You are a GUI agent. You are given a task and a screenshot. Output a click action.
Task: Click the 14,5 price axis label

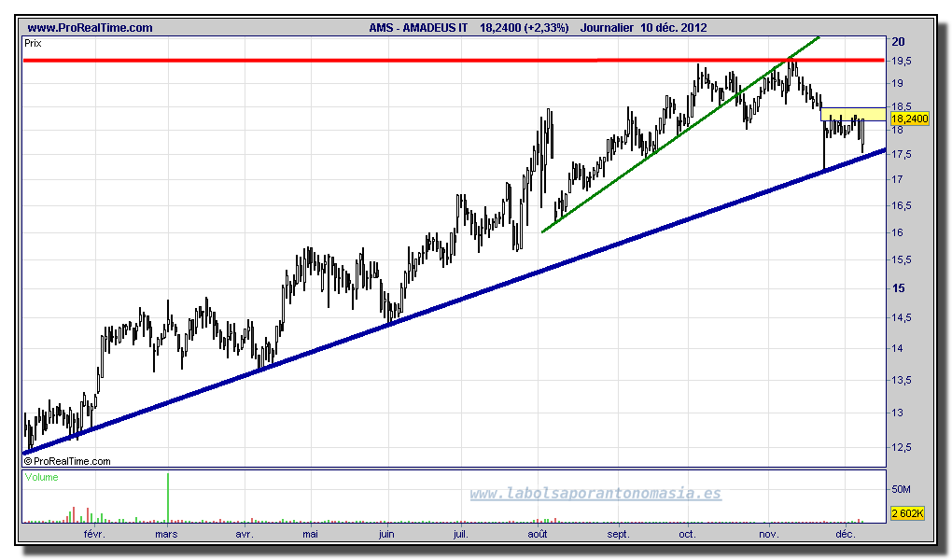click(901, 317)
